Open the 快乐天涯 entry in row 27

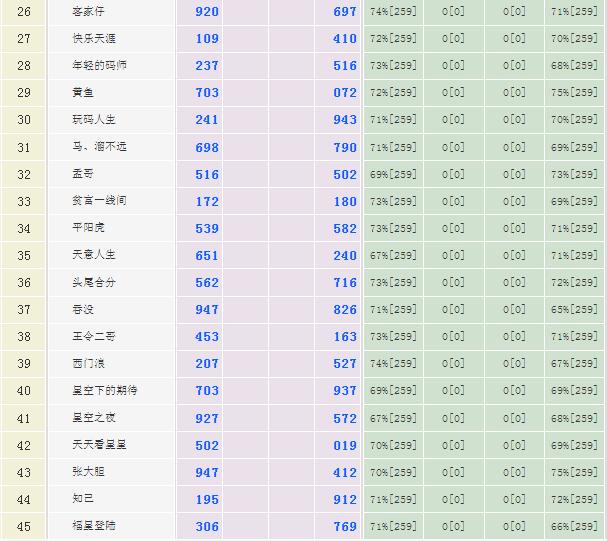[92, 39]
